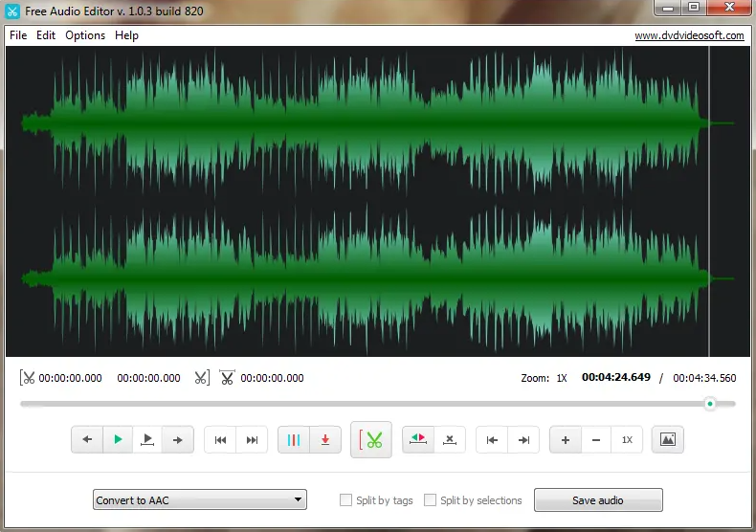Screen dimensions: 756x532
Task: Click the total duration 00:04:34.560
Action: pyautogui.click(x=704, y=378)
